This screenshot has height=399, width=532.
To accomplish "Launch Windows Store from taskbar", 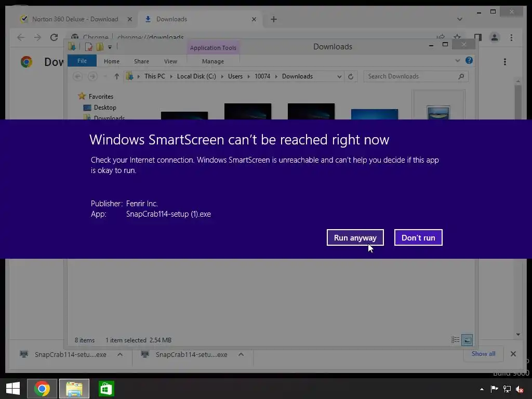I will (x=106, y=389).
